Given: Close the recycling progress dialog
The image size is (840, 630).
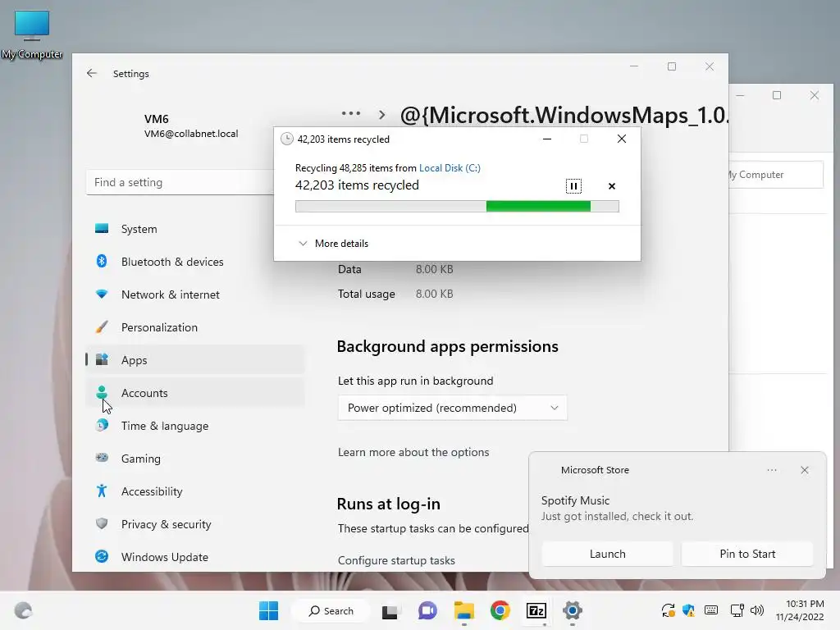Looking at the screenshot, I should pos(622,139).
